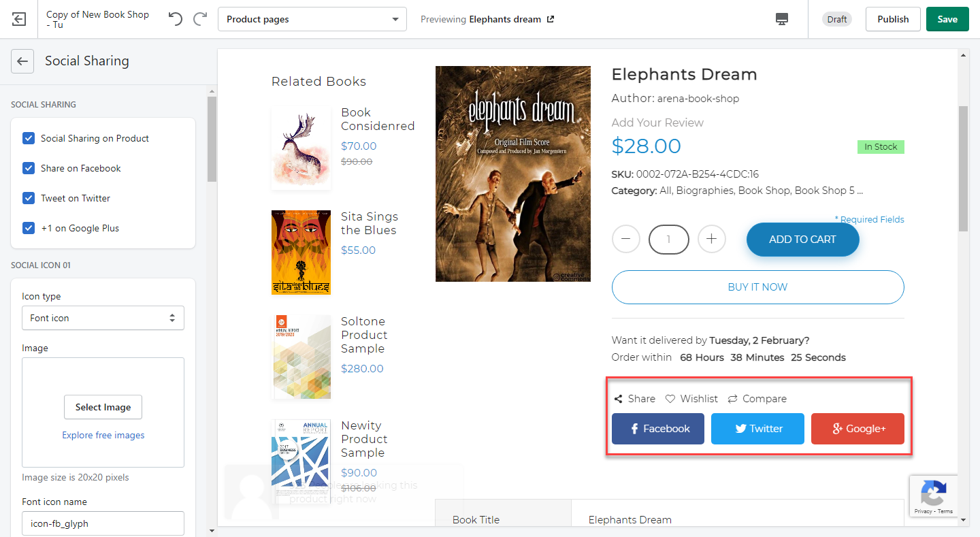Open the Product pages dropdown
Image resolution: width=980 pixels, height=537 pixels.
pos(312,19)
